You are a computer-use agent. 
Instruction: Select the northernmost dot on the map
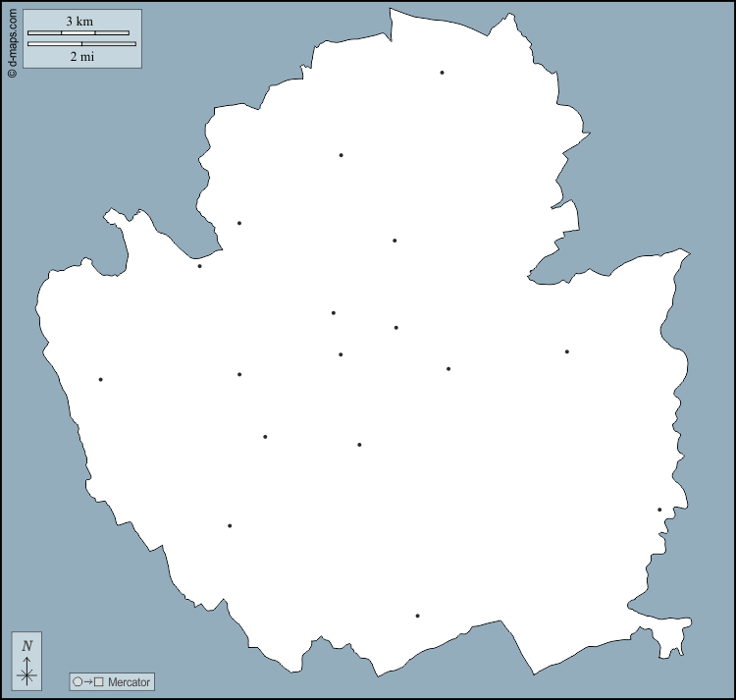click(x=442, y=73)
